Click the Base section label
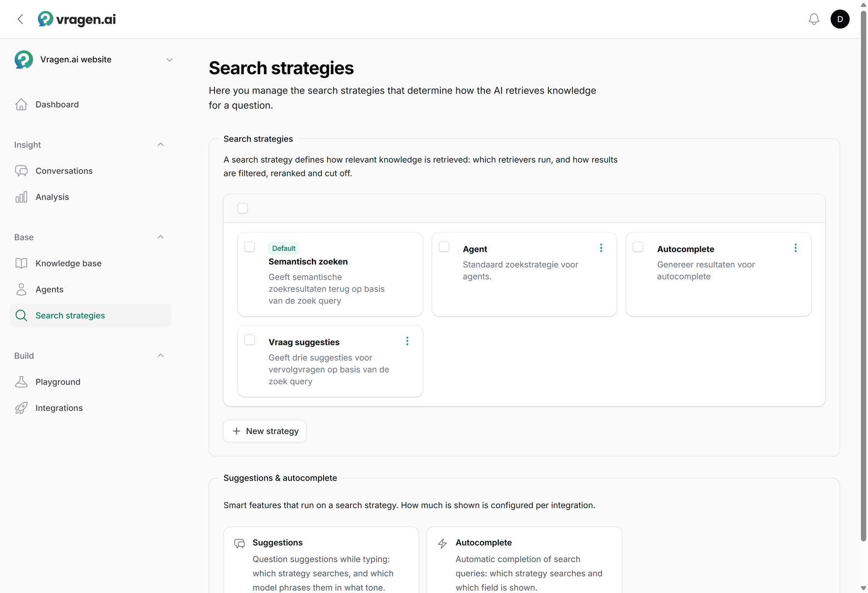This screenshot has height=593, width=868. point(24,237)
